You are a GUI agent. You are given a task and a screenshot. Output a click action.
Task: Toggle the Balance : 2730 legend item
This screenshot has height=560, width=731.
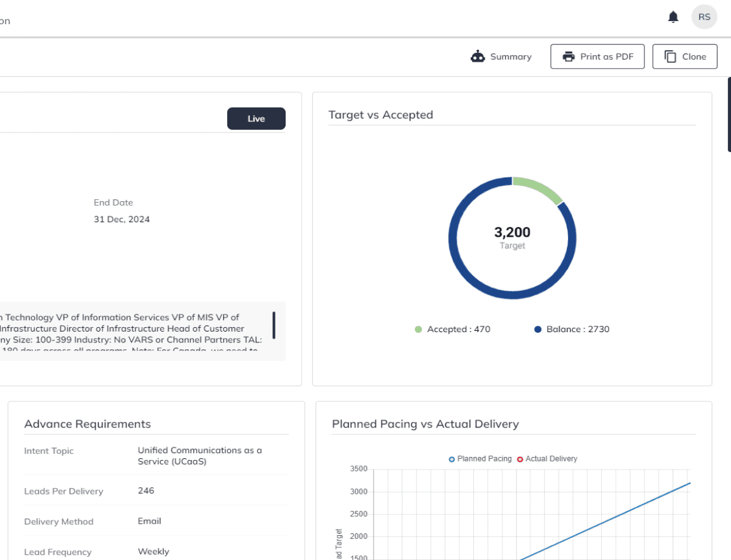tap(571, 329)
